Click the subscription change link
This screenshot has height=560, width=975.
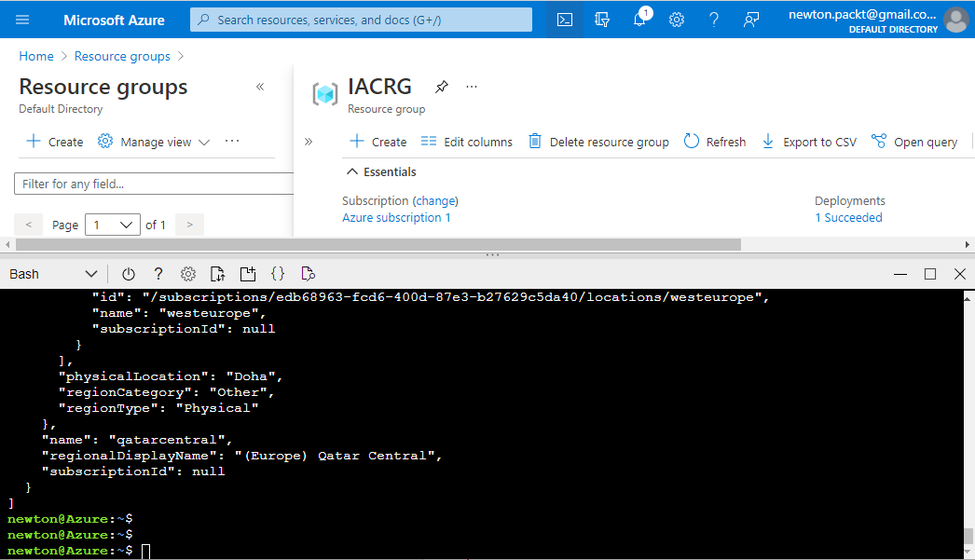click(x=435, y=200)
